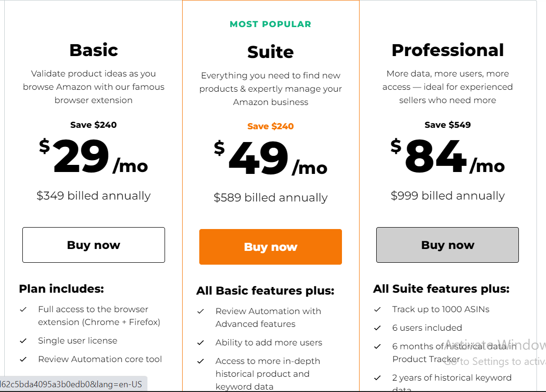The width and height of the screenshot is (546, 392).
Task: Click the checkmark next to 6 users included
Action: click(x=378, y=328)
